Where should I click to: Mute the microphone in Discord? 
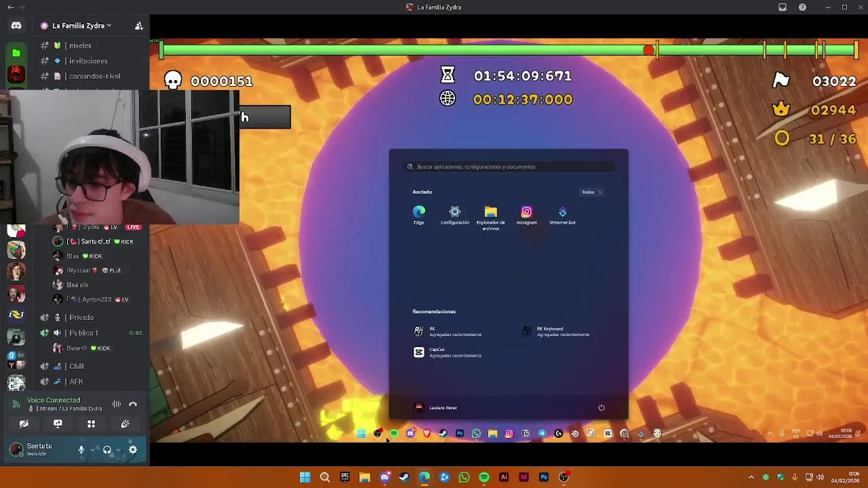pos(81,449)
